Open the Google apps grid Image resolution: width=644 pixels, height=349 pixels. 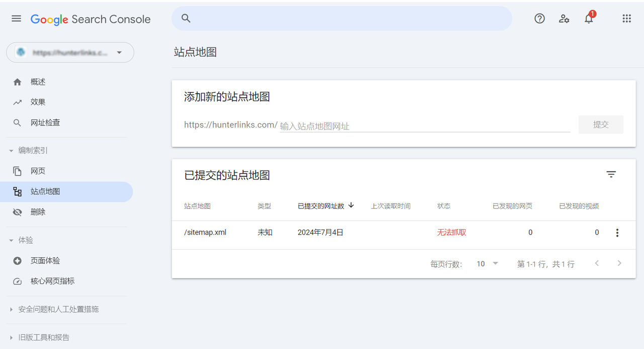pos(626,19)
